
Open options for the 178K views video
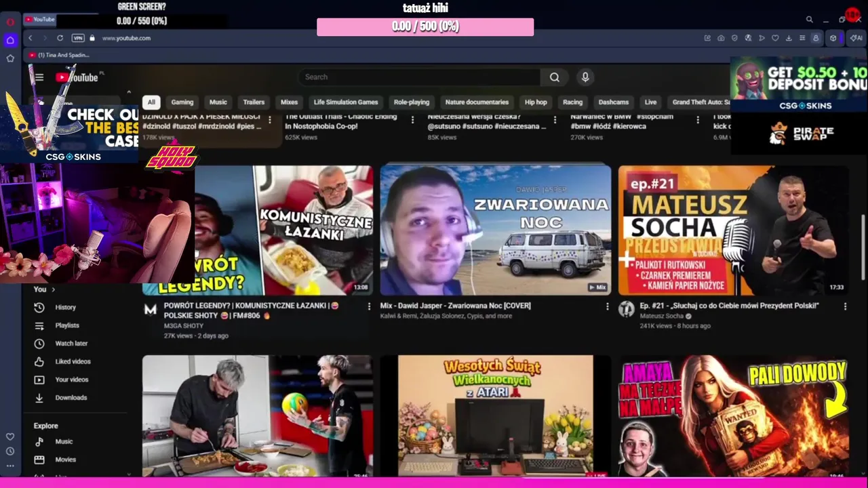point(270,119)
